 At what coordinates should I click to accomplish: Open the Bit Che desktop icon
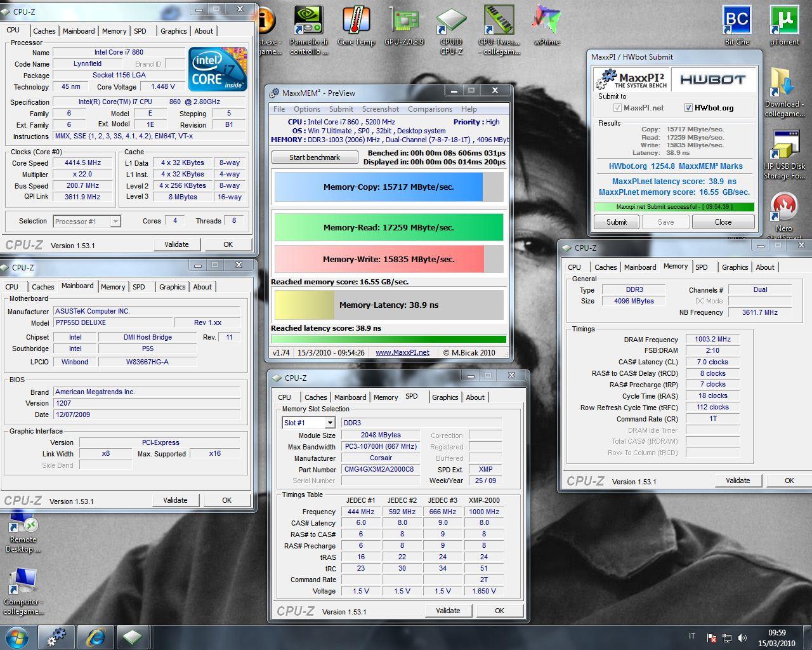[x=737, y=27]
